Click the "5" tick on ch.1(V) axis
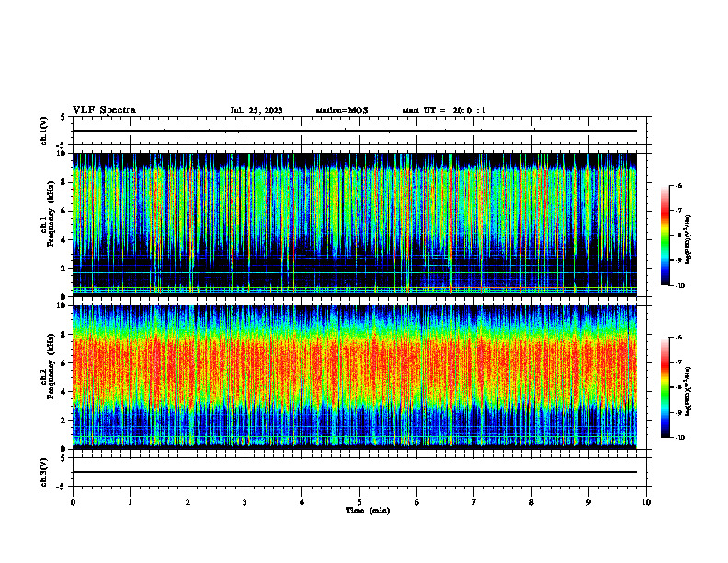The image size is (728, 563). click(63, 117)
